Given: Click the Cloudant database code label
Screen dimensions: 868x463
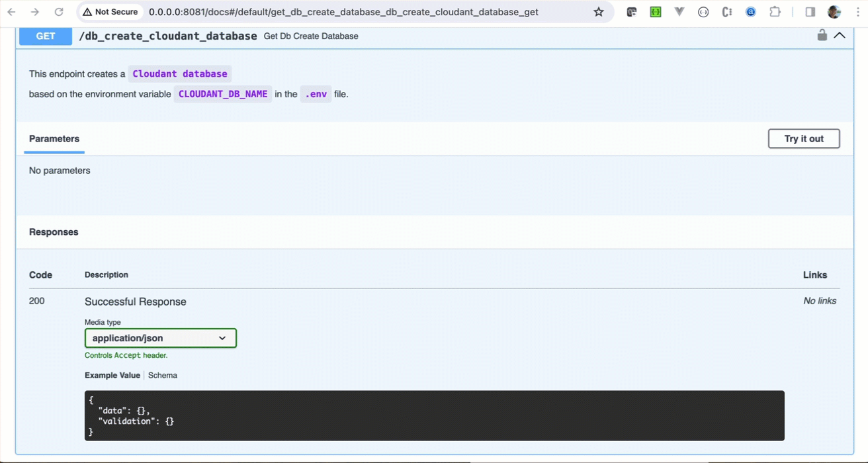Looking at the screenshot, I should click(180, 74).
